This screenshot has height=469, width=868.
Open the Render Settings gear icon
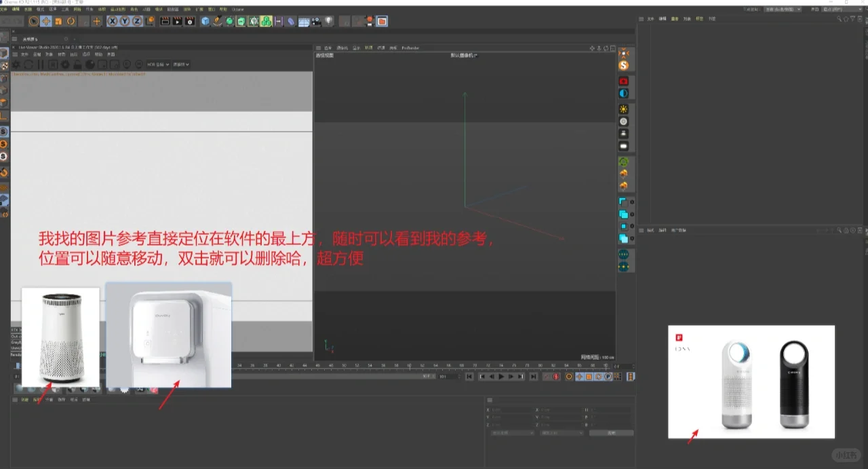pyautogui.click(x=189, y=21)
